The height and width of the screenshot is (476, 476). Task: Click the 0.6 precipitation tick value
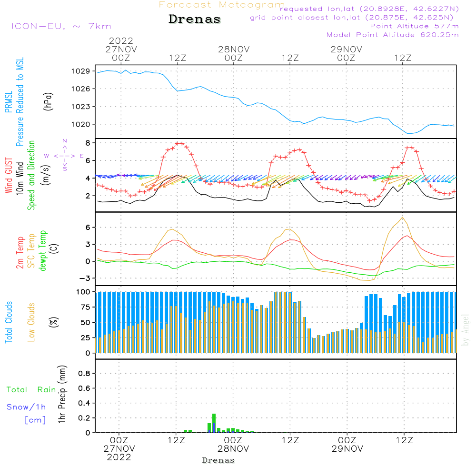[x=84, y=388]
